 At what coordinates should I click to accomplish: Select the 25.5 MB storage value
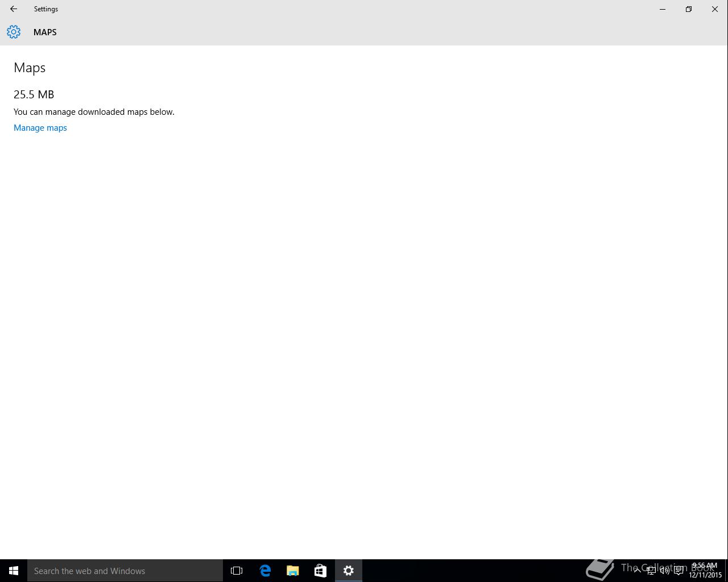click(34, 94)
